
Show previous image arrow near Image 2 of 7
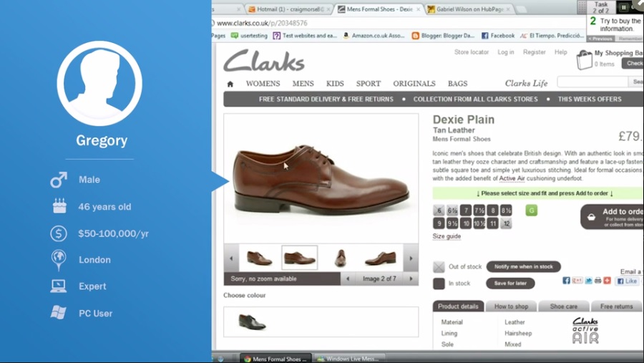348,279
